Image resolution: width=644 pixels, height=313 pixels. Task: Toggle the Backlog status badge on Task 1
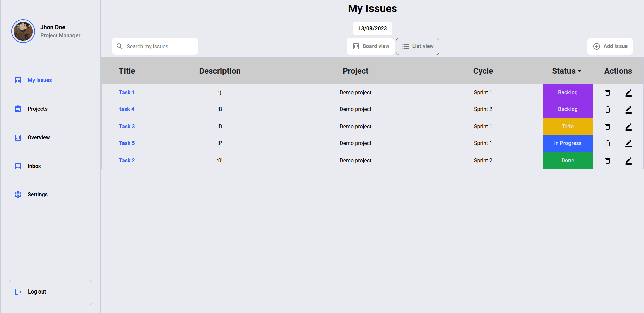(x=567, y=92)
